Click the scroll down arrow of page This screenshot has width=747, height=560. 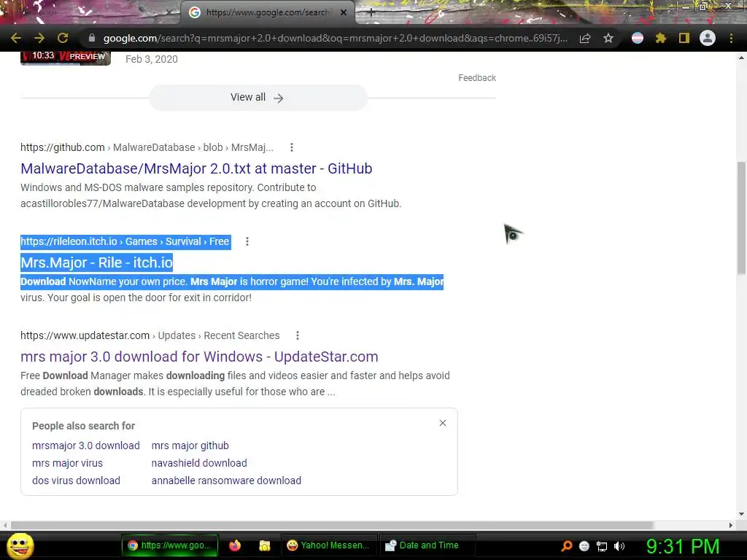741,514
